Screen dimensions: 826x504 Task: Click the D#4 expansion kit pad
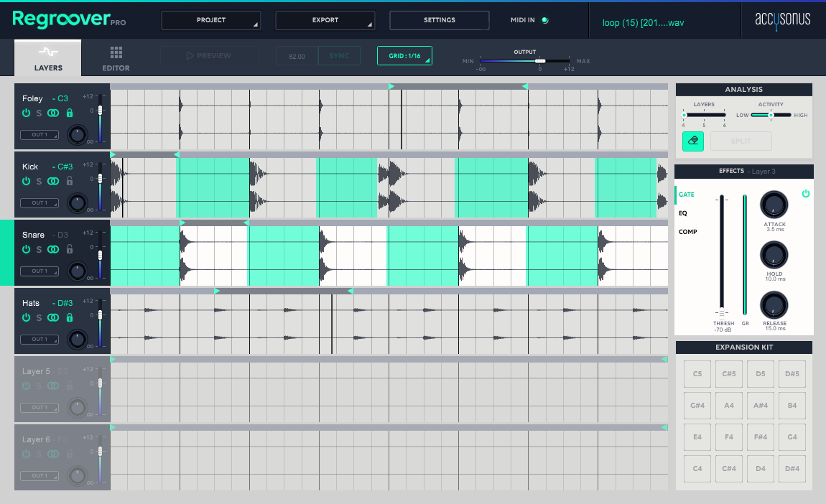coord(792,469)
